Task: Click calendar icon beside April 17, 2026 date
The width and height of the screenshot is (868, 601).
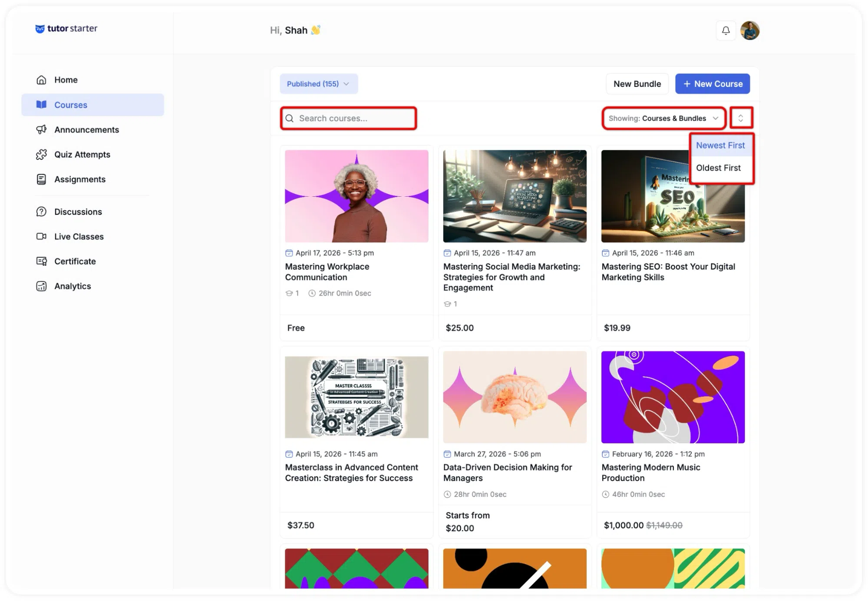Action: pyautogui.click(x=289, y=253)
